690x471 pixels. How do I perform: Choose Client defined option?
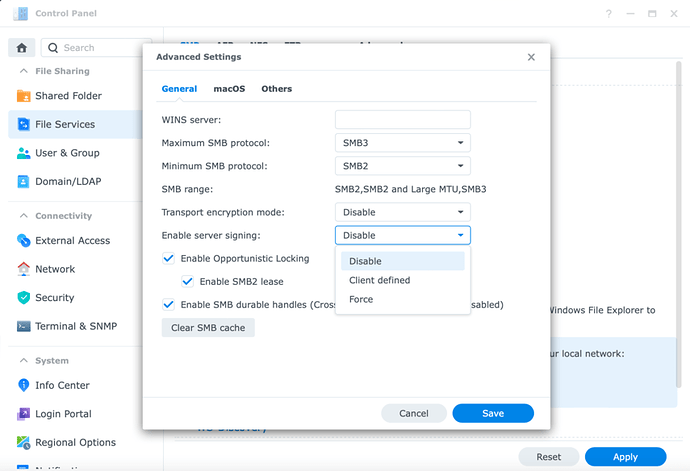[x=403, y=280]
